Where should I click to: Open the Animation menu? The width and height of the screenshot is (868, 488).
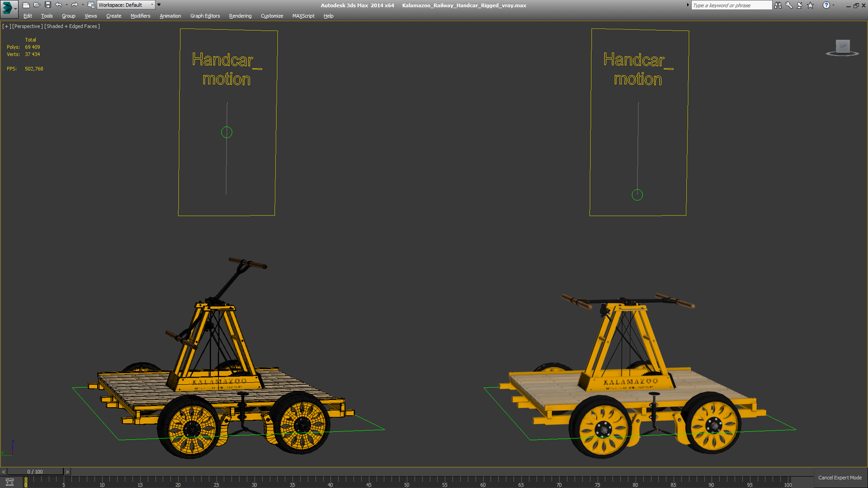tap(170, 16)
